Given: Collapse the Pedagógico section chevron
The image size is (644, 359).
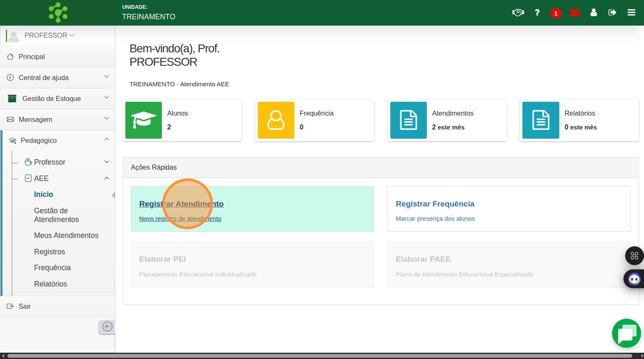Looking at the screenshot, I should pyautogui.click(x=106, y=139).
